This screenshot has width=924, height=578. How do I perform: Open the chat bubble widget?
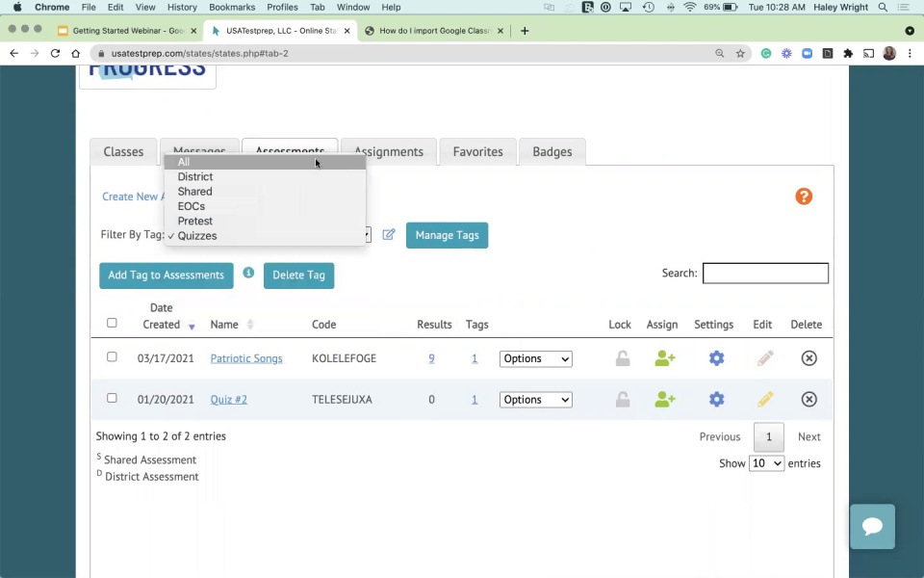click(872, 526)
